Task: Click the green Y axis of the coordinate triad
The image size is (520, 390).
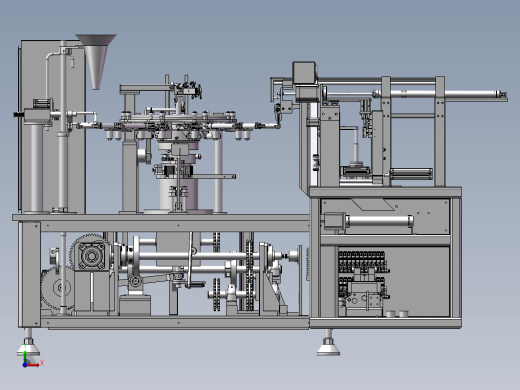Action: [x=25, y=356]
